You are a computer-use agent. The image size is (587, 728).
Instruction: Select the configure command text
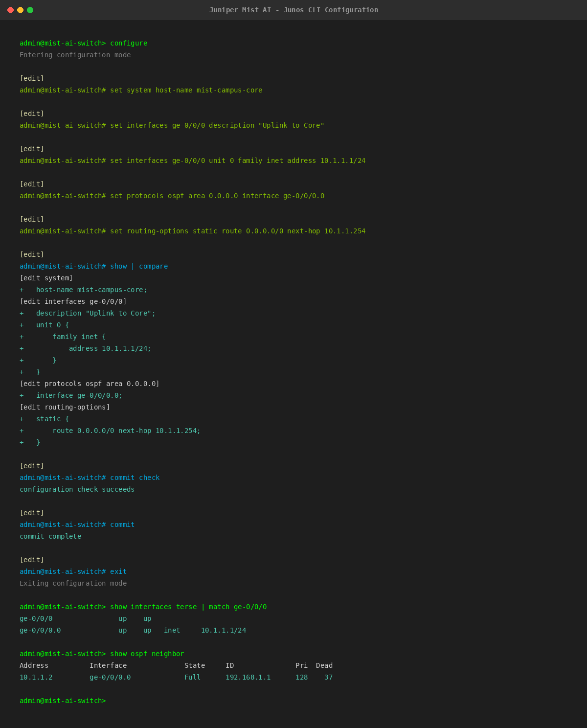128,43
